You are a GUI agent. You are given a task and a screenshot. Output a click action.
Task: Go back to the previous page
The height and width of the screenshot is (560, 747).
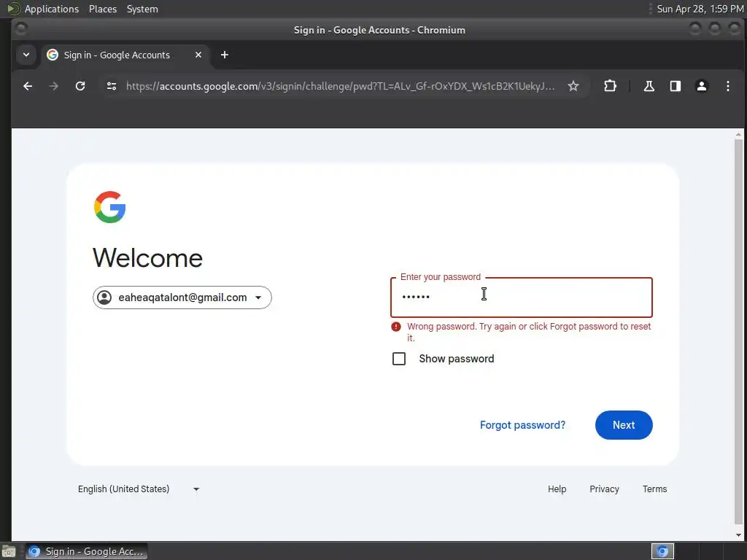click(x=28, y=86)
